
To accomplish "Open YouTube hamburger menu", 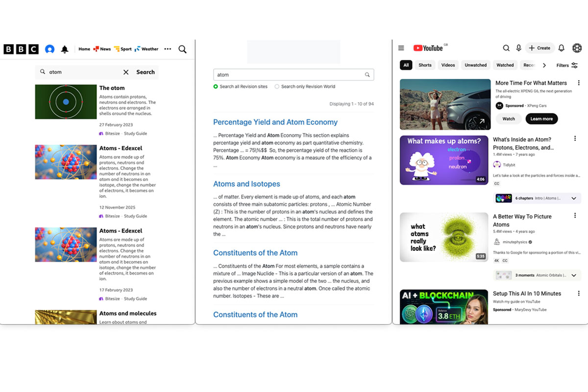I will point(401,48).
